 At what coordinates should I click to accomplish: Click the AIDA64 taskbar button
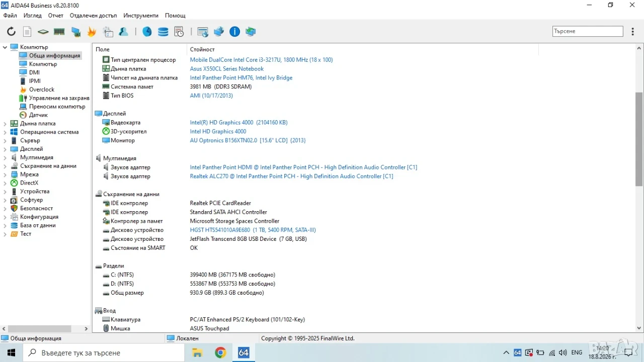244,353
